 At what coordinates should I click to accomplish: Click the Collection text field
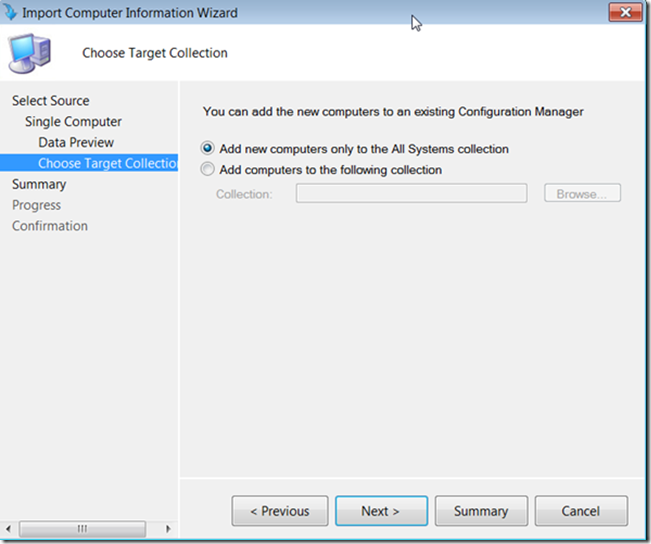click(411, 194)
